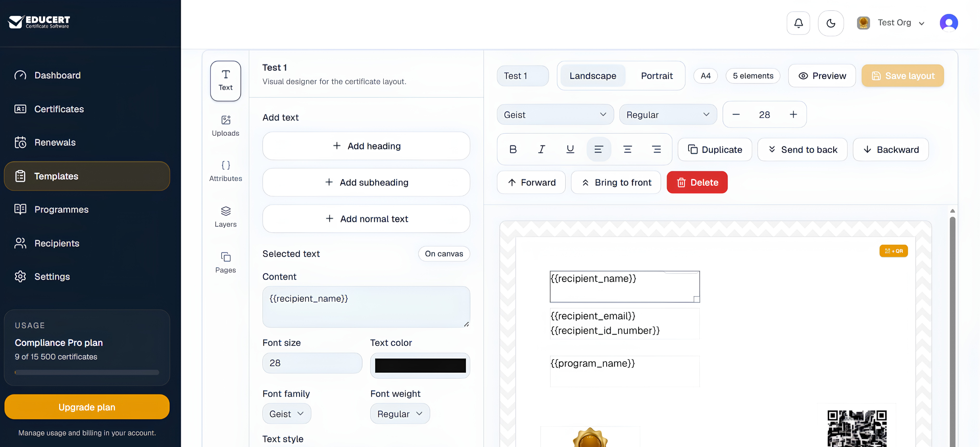Expand toolbar Geist font dropdown
Image resolution: width=980 pixels, height=447 pixels.
pos(556,115)
